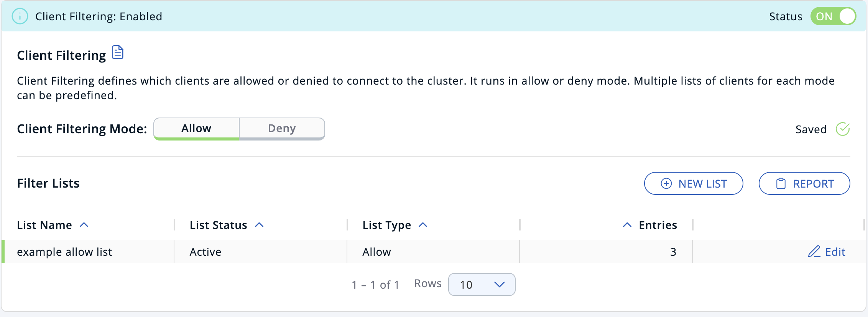Open the Client Filtering documentation icon
The image size is (868, 317).
tap(117, 52)
